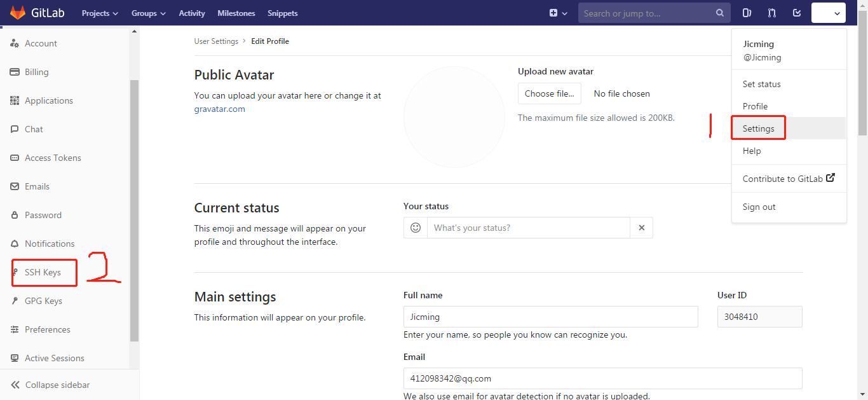Screen dimensions: 868x400
Task: Open the gravatar.com link
Action: (219, 108)
